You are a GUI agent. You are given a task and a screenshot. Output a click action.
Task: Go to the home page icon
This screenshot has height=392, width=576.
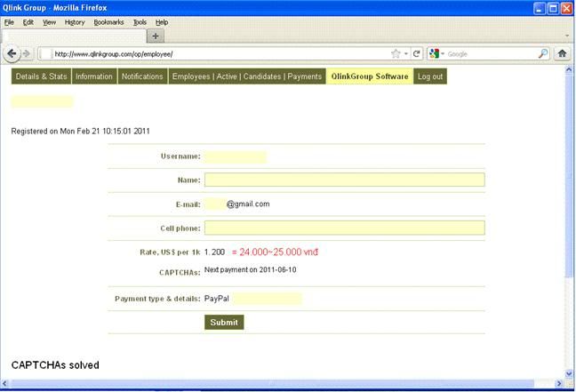pos(562,53)
